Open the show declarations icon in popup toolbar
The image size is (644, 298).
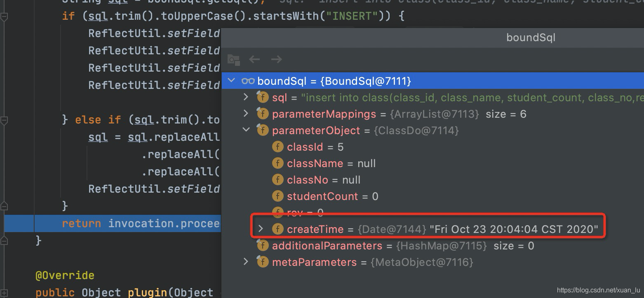tap(233, 60)
